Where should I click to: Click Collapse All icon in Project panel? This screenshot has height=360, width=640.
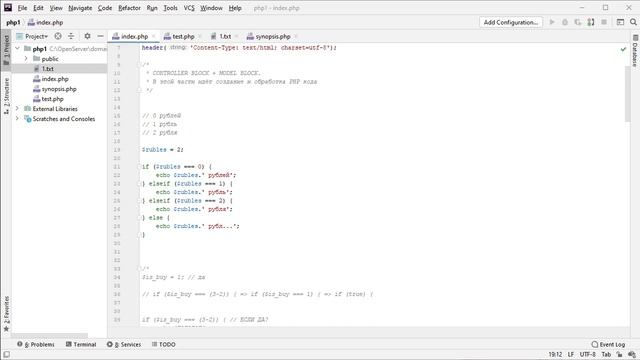[x=71, y=36]
